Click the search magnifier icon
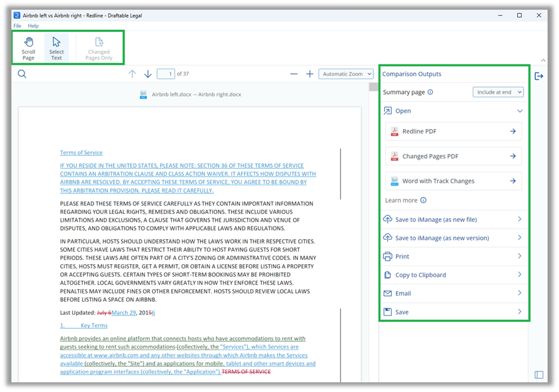 coord(22,74)
